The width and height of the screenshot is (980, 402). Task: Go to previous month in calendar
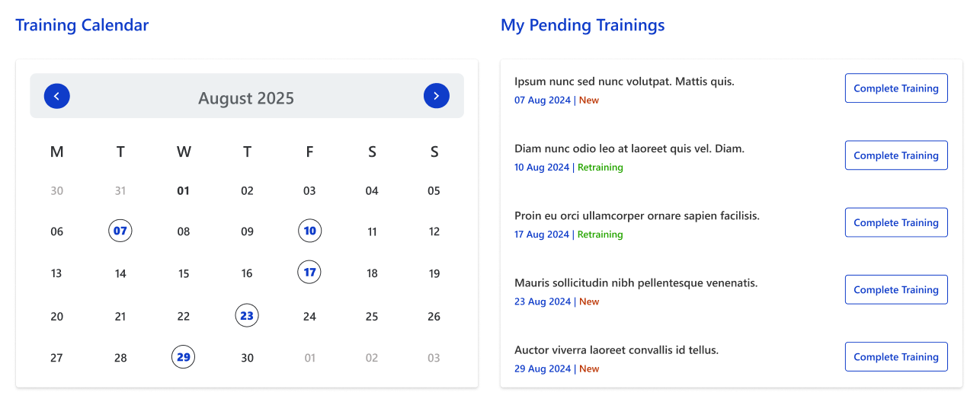click(57, 96)
